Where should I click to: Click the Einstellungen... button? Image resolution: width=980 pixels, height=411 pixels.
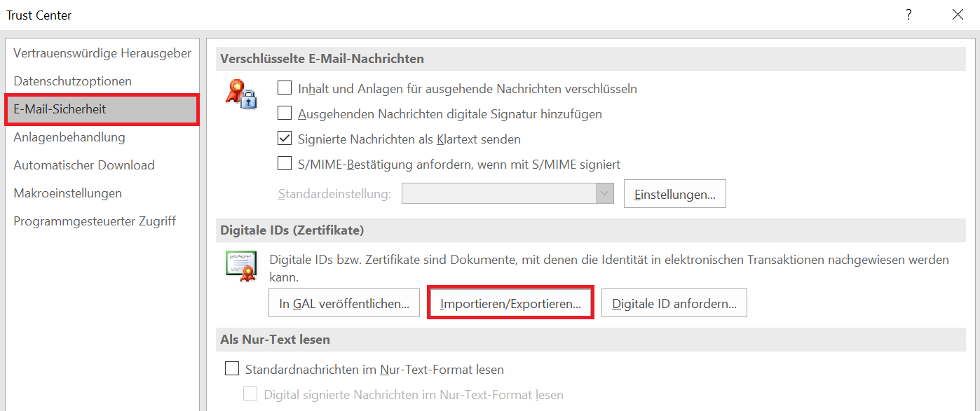coord(674,195)
